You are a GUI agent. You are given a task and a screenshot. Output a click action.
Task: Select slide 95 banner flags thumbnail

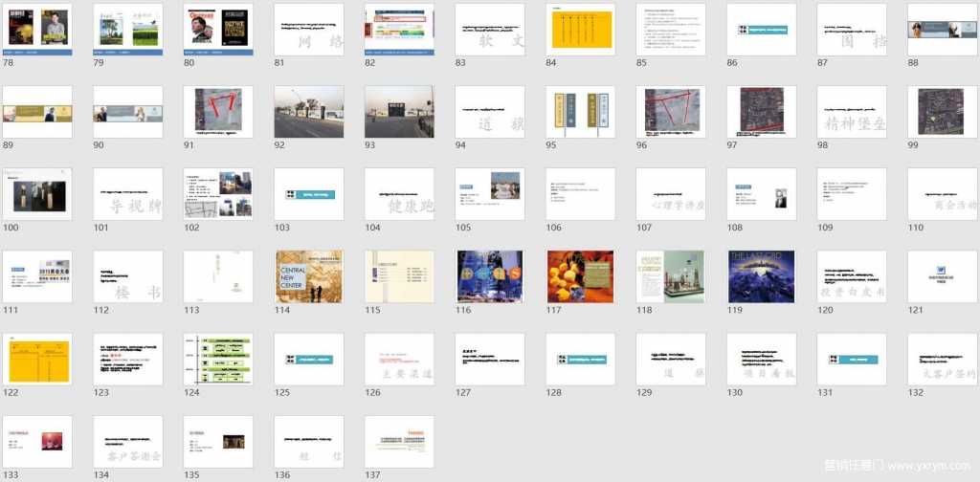[x=581, y=112]
